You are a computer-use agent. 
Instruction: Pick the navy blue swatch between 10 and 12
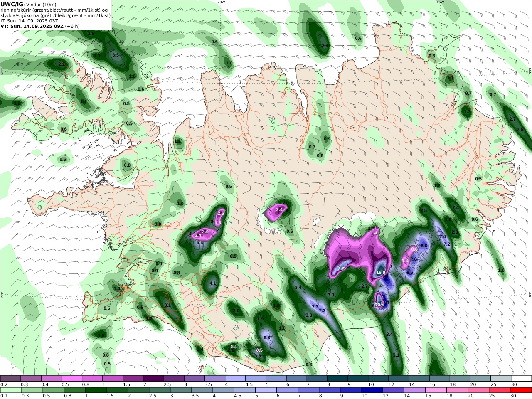372,390
